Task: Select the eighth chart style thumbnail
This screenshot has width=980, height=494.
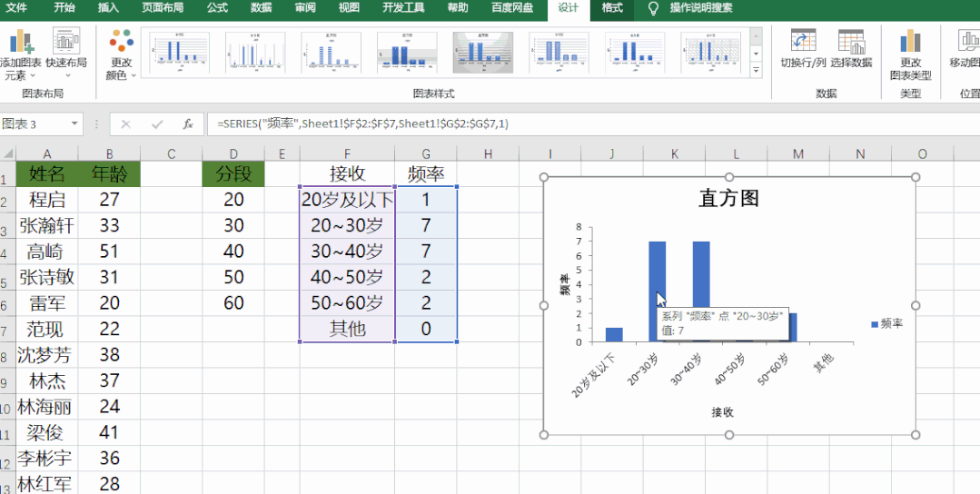Action: (x=710, y=53)
